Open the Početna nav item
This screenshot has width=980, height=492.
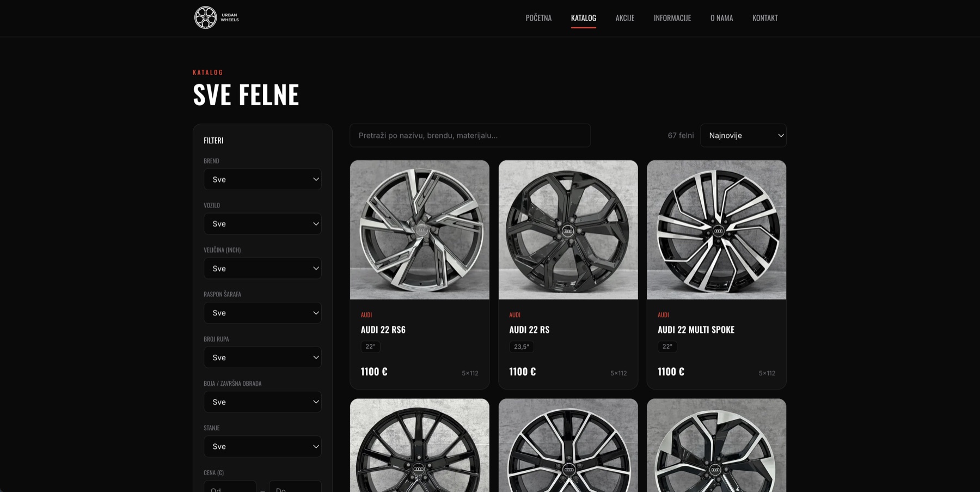pos(538,18)
